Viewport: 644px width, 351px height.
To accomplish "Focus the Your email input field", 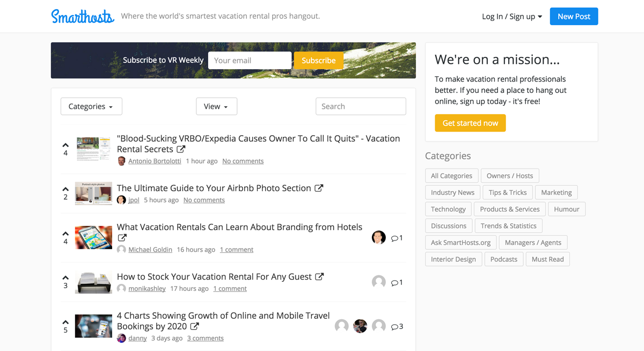I will (x=250, y=61).
